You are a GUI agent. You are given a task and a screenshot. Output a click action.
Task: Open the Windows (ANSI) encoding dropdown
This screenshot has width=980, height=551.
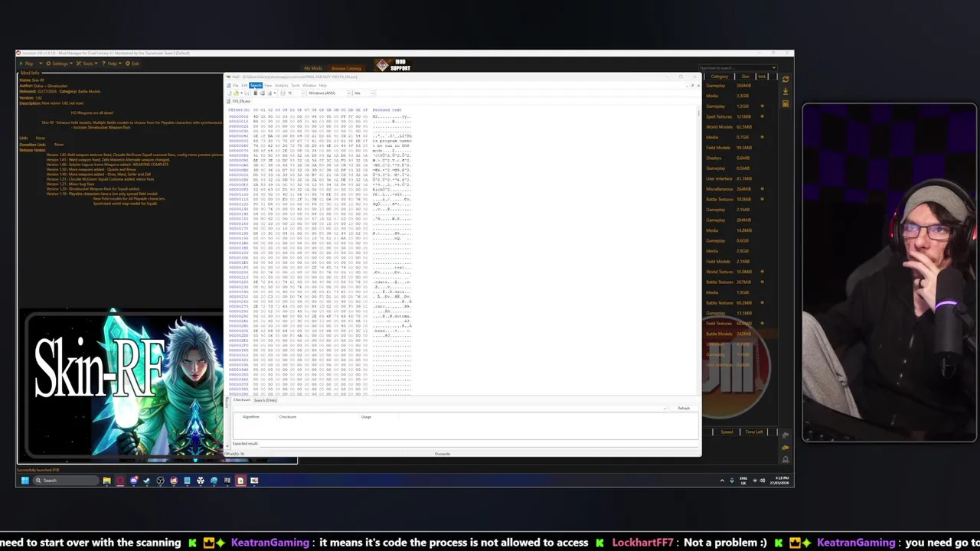[329, 93]
